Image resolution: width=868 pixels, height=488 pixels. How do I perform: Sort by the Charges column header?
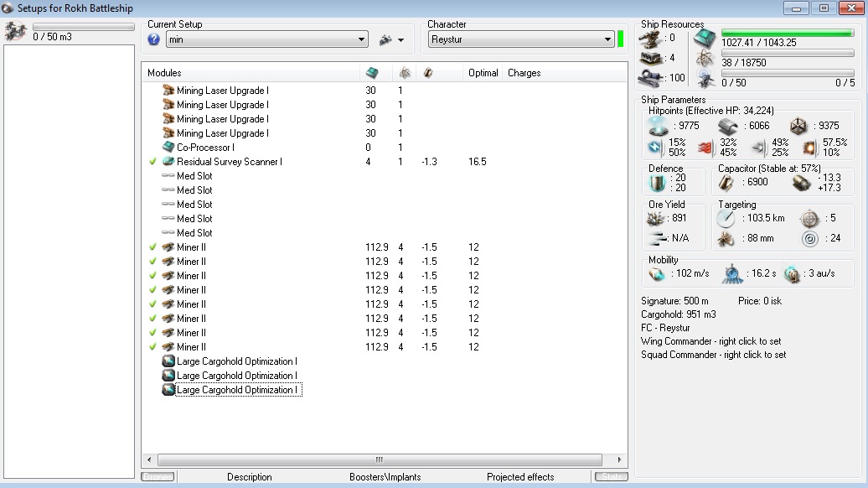click(x=524, y=73)
